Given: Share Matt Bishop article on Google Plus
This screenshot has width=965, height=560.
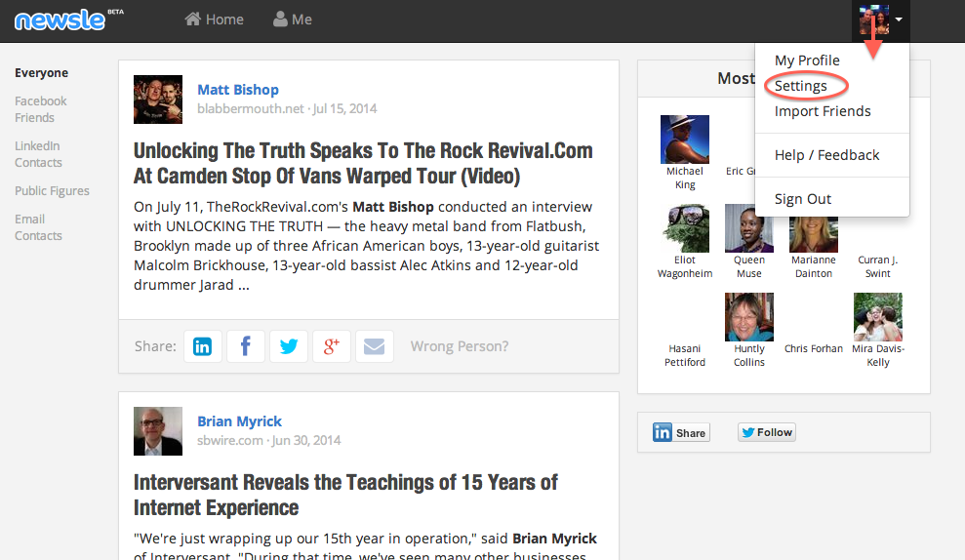Looking at the screenshot, I should click(331, 345).
